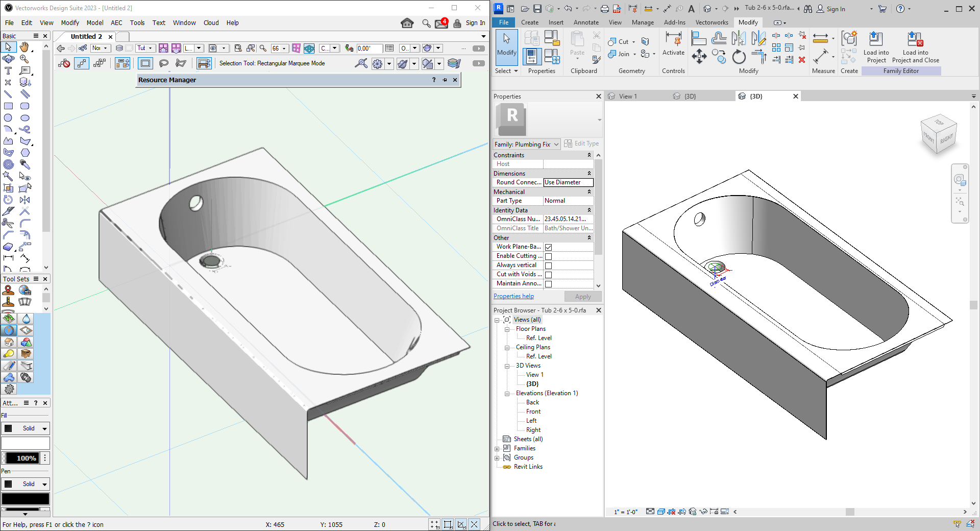Check the Cut with Voids checkbox

[x=548, y=275]
